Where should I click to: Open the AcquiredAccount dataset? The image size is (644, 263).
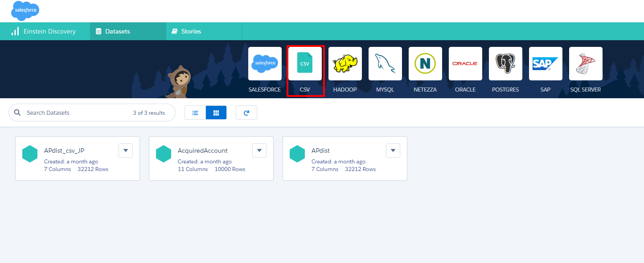click(x=202, y=150)
